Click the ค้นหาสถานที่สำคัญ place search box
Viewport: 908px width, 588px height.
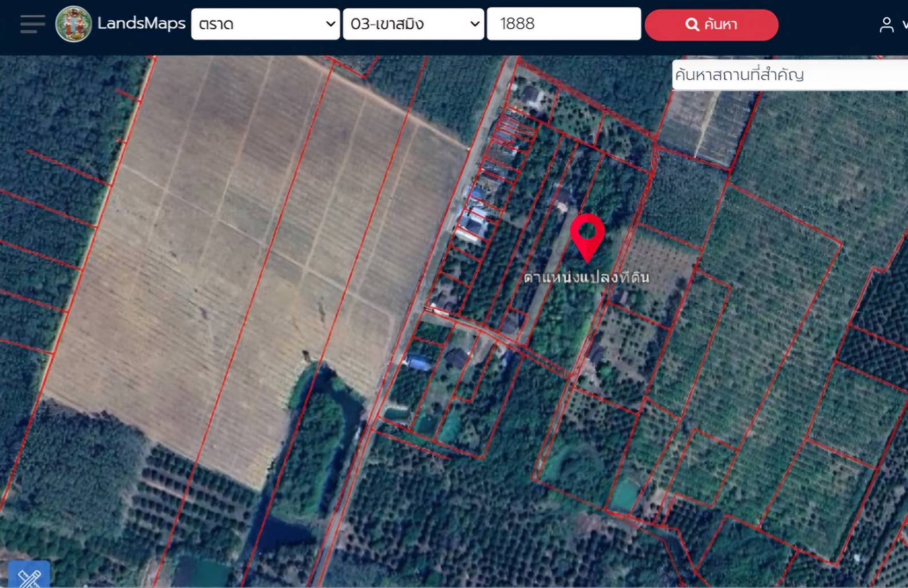point(790,75)
